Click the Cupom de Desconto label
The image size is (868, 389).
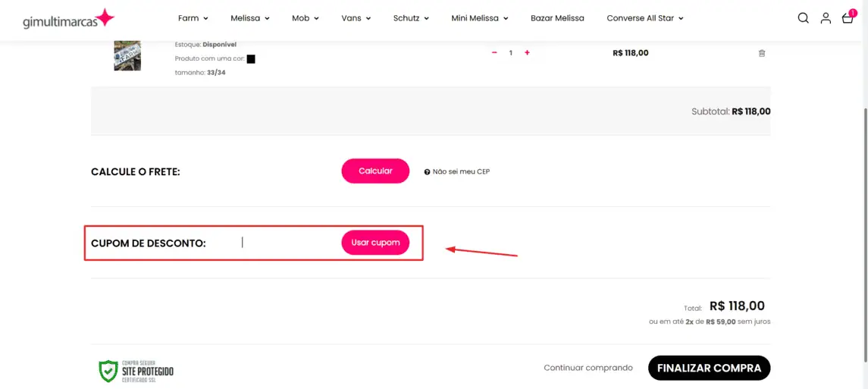149,243
